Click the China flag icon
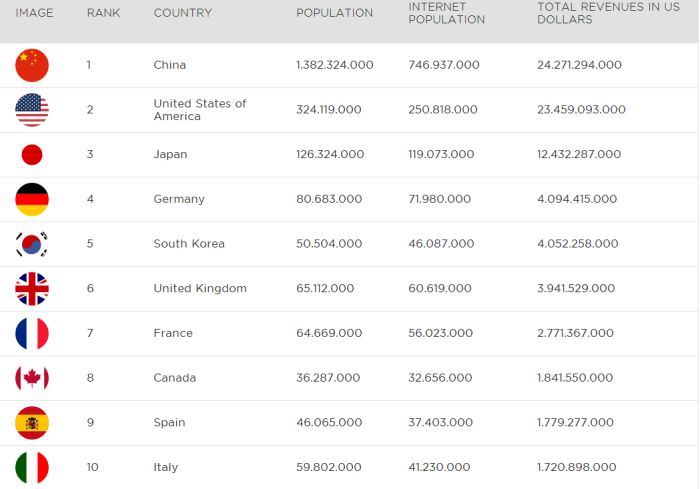700x489 pixels. tap(32, 65)
